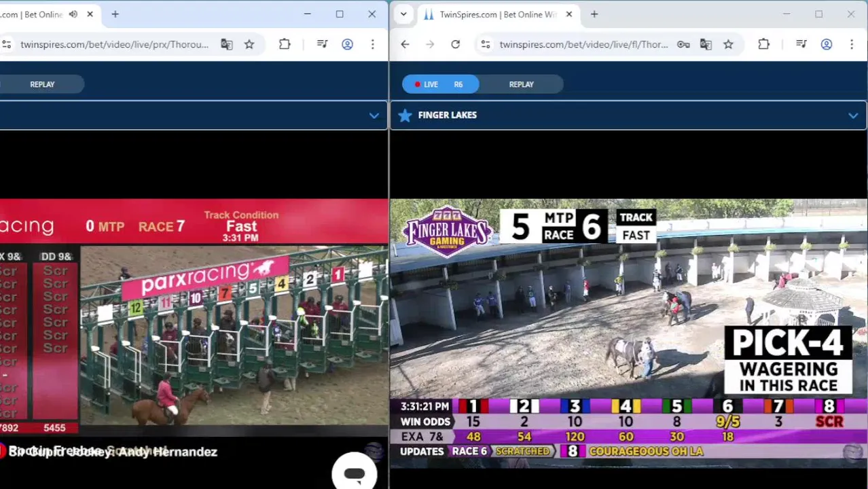Close the left browser window

(x=372, y=14)
